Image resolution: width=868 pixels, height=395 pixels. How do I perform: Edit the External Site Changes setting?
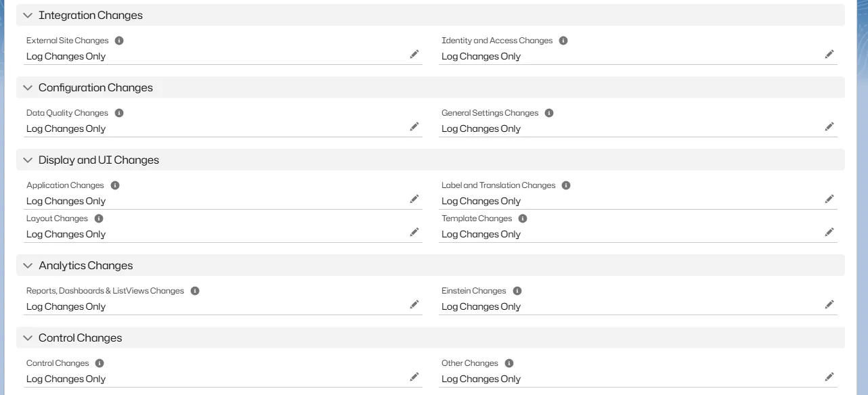414,54
